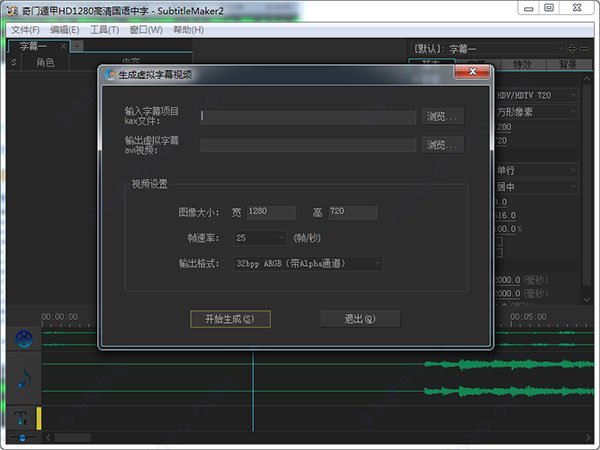Open the 帮助(H) menu
This screenshot has width=600, height=450.
188,30
